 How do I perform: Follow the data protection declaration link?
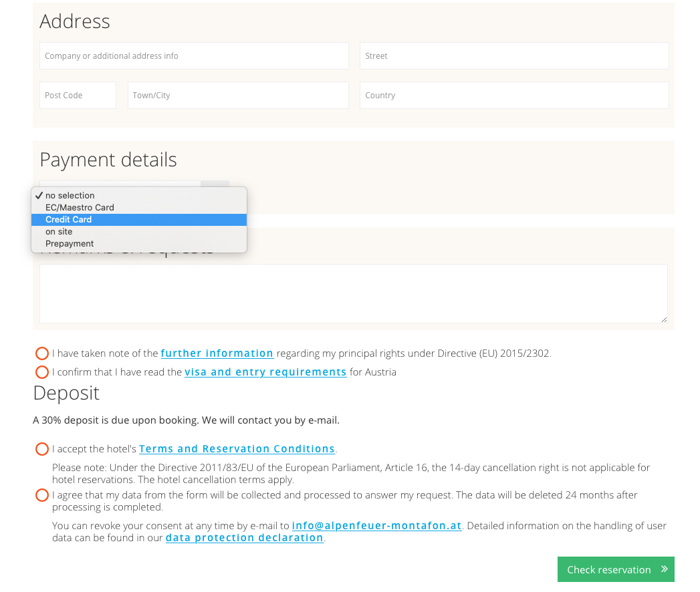pyautogui.click(x=244, y=538)
